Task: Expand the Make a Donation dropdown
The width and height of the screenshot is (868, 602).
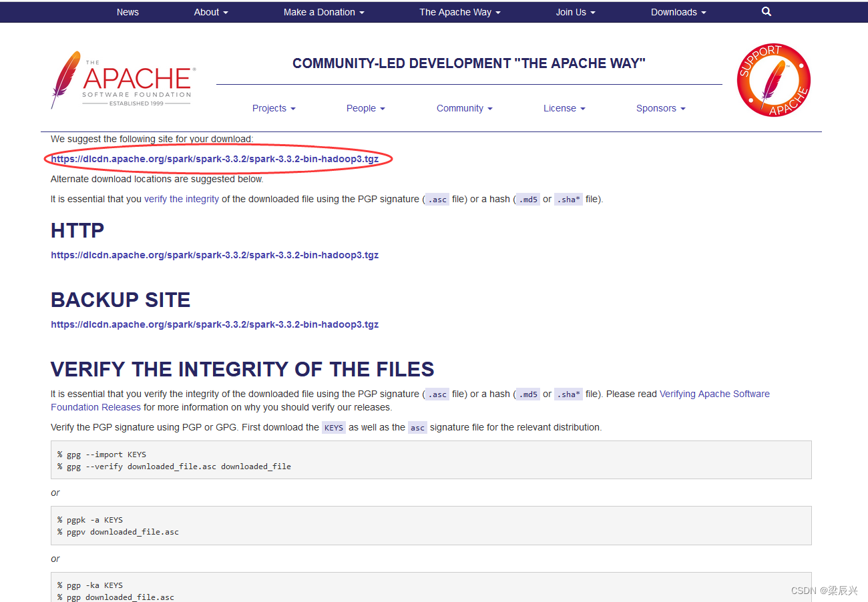Action: pos(324,12)
